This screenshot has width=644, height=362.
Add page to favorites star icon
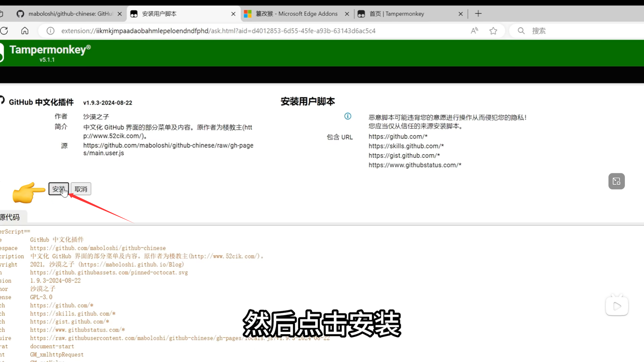[x=493, y=31]
